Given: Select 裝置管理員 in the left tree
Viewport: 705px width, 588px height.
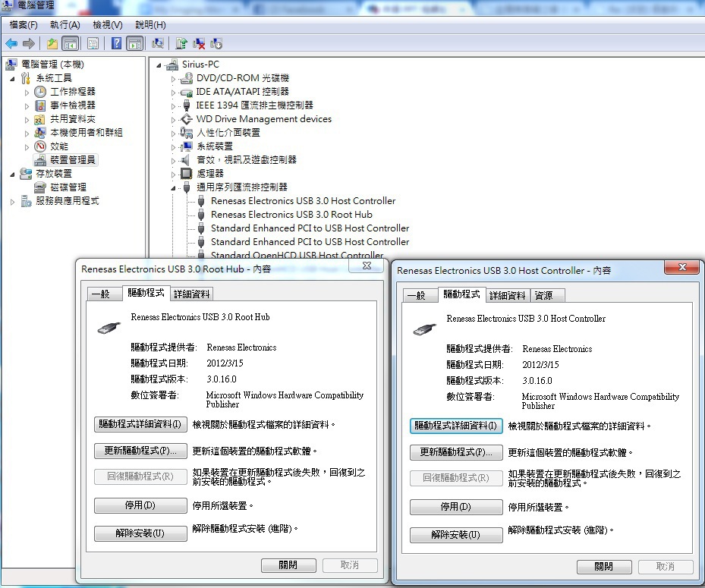Looking at the screenshot, I should (72, 160).
